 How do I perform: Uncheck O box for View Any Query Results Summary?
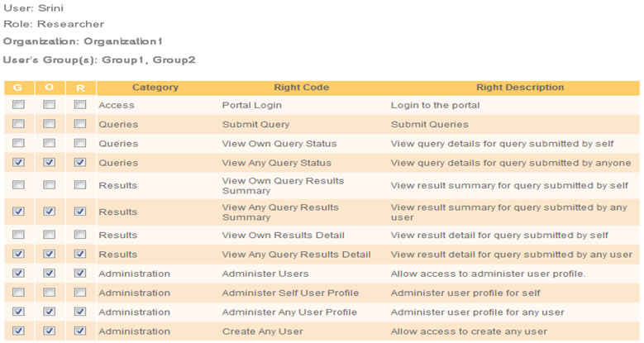tap(50, 212)
